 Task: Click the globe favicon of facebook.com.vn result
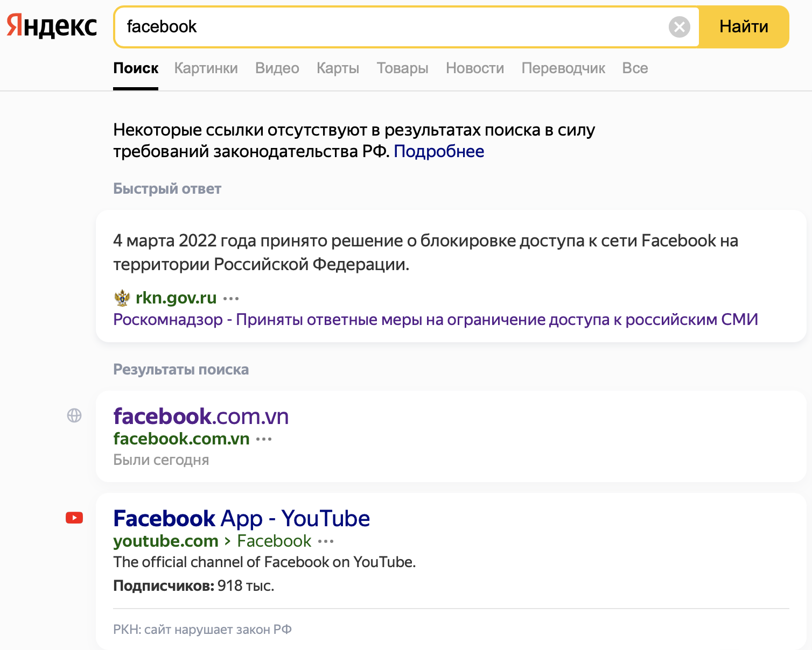74,415
